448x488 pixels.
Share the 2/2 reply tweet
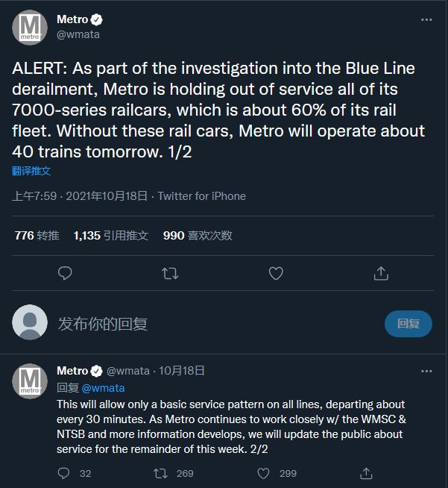[x=366, y=473]
